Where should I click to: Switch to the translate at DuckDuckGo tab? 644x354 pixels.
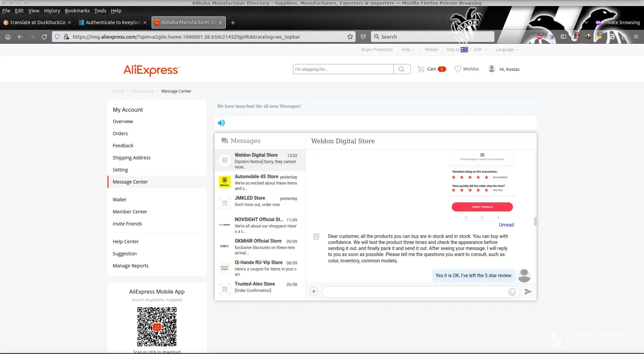(x=38, y=23)
